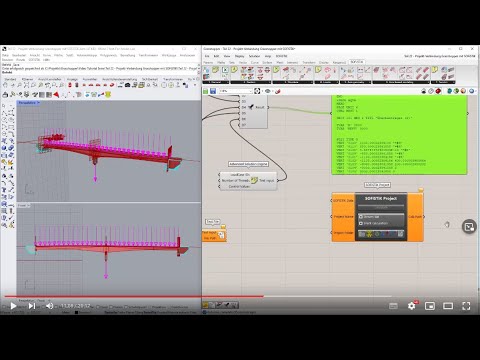Open the Rhino Bearbeiten menu
480x360 pixels.
(19, 55)
